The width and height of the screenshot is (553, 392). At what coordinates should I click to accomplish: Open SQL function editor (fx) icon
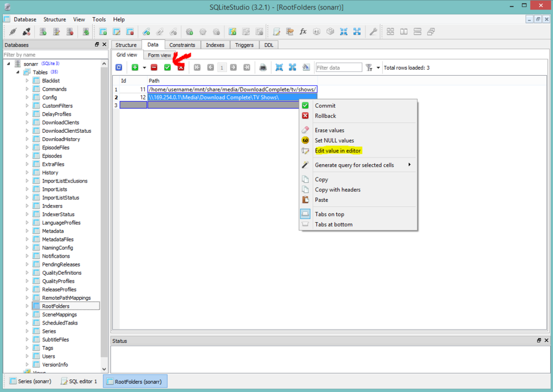(x=303, y=32)
